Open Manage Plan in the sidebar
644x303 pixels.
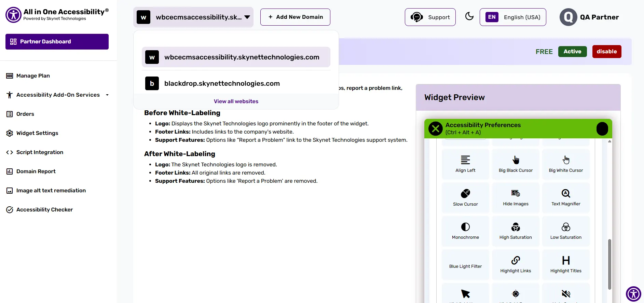(33, 76)
